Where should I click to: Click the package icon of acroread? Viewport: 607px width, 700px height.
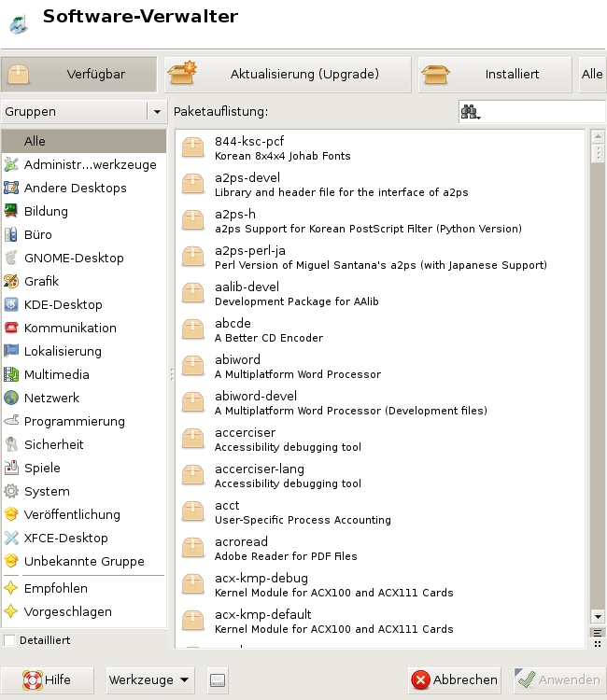coord(192,548)
